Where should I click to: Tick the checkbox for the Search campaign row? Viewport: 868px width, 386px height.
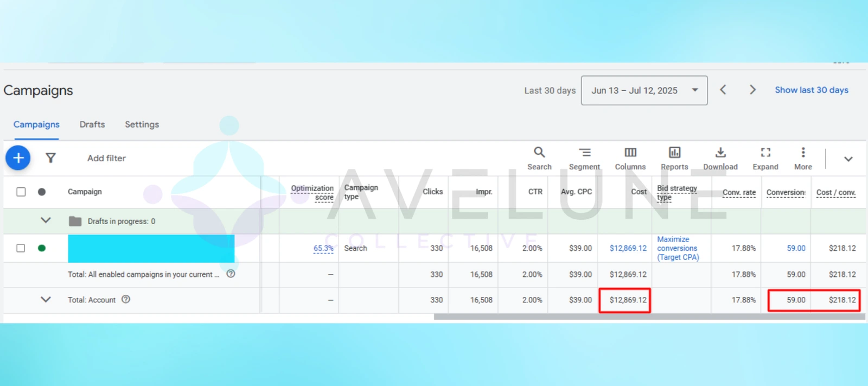click(21, 248)
